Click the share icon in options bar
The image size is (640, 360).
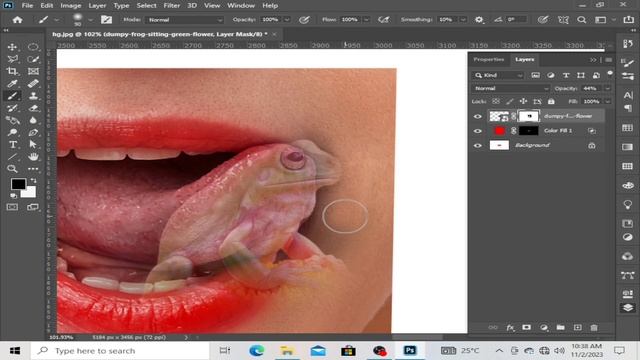coord(628,20)
